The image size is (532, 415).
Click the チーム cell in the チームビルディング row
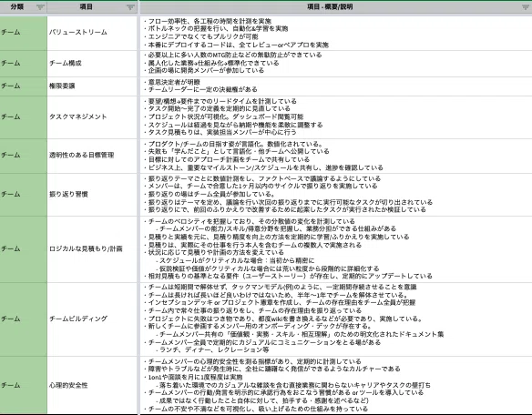(24, 319)
